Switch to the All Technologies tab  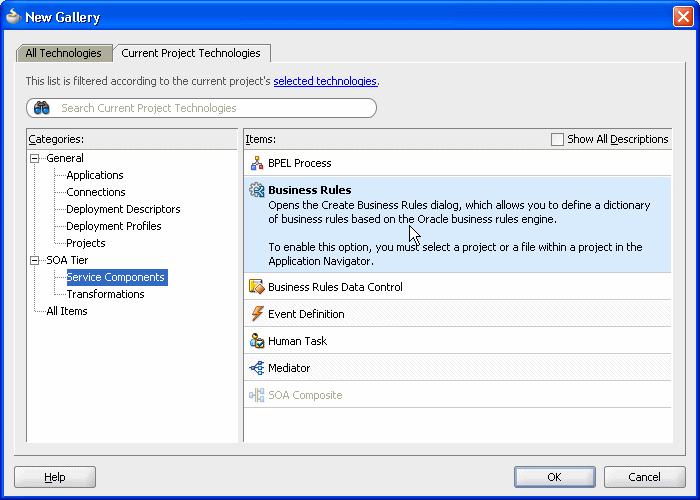[63, 53]
